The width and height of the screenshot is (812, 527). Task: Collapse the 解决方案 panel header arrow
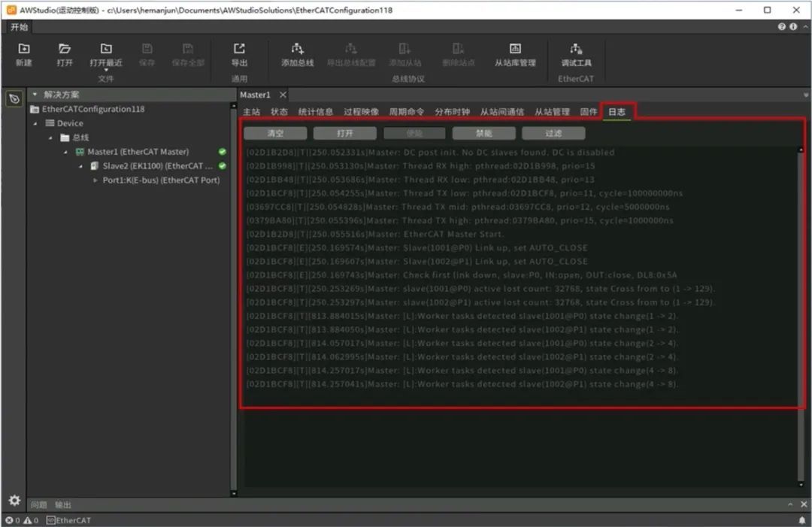(35, 95)
